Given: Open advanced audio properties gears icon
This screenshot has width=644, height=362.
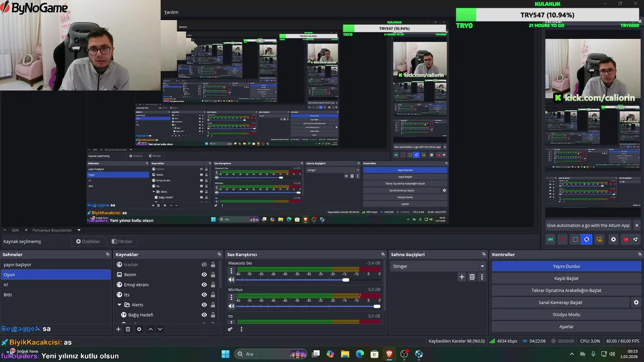Looking at the screenshot, I should [230, 329].
